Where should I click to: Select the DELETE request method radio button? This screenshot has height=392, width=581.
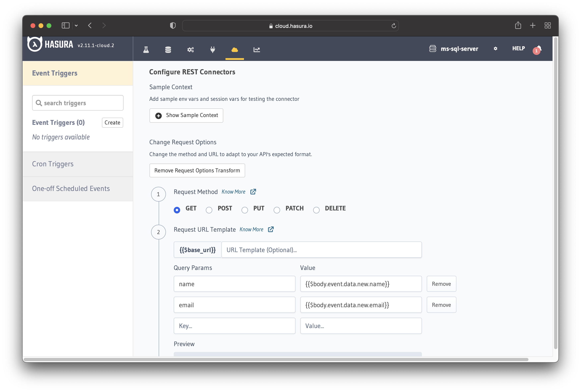[x=316, y=210]
